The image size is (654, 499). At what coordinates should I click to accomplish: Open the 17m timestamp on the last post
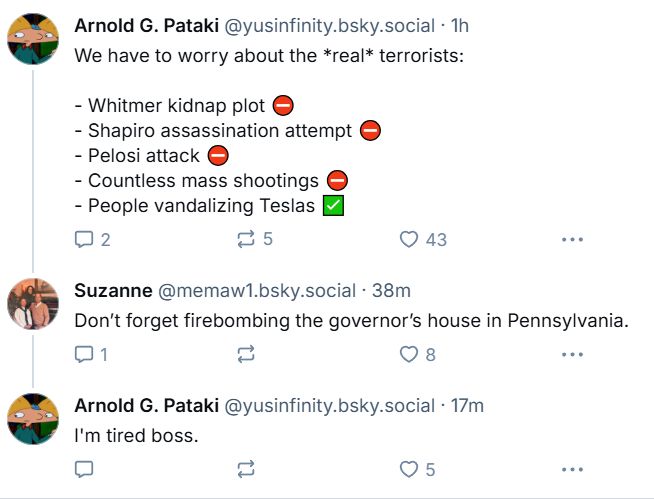tap(467, 406)
